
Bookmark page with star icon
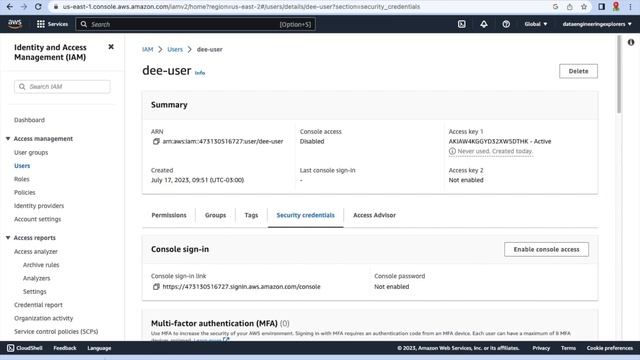click(584, 7)
